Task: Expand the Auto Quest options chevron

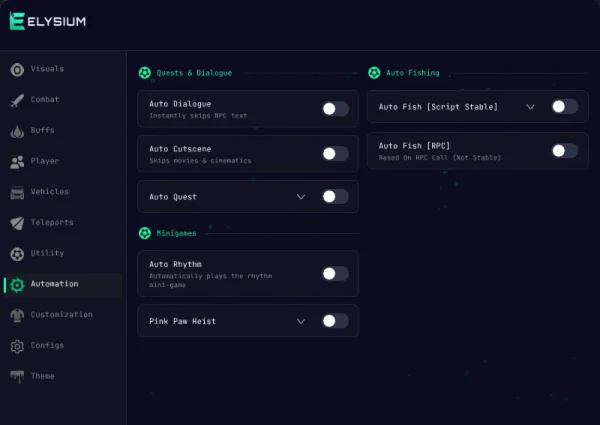Action: pyautogui.click(x=301, y=197)
